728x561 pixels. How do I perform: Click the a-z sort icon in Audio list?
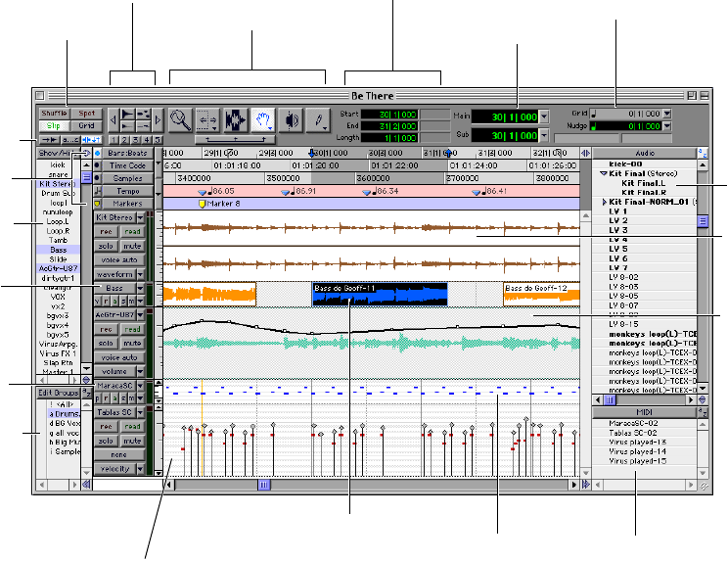coord(703,154)
